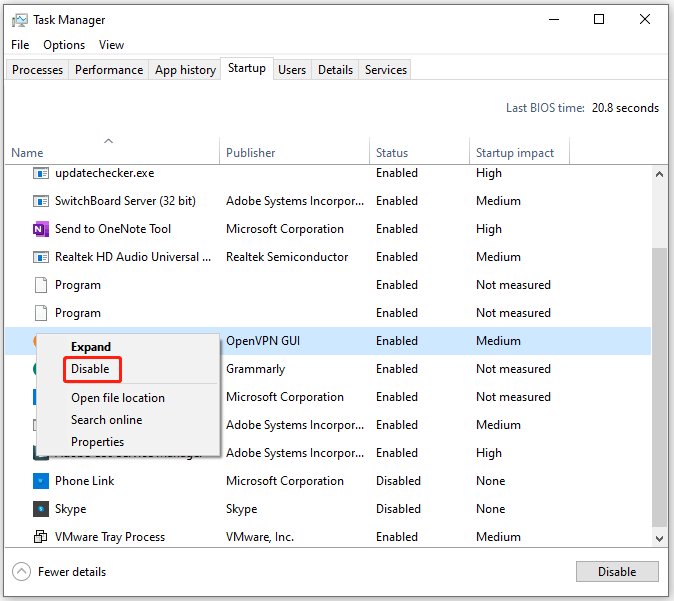674x601 pixels.
Task: Open the File menu
Action: tap(20, 45)
